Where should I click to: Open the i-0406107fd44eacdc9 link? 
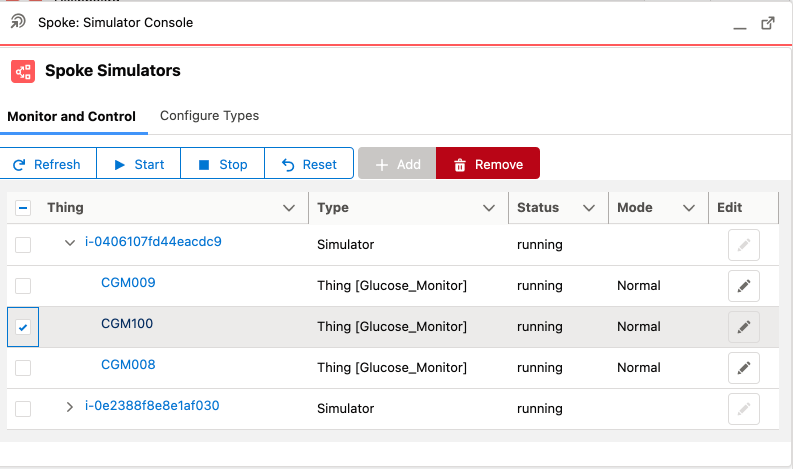153,241
